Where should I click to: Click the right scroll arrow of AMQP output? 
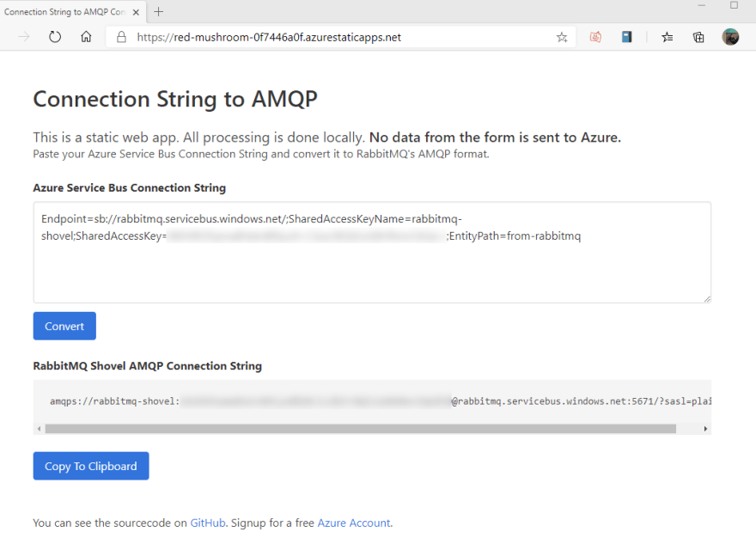705,429
